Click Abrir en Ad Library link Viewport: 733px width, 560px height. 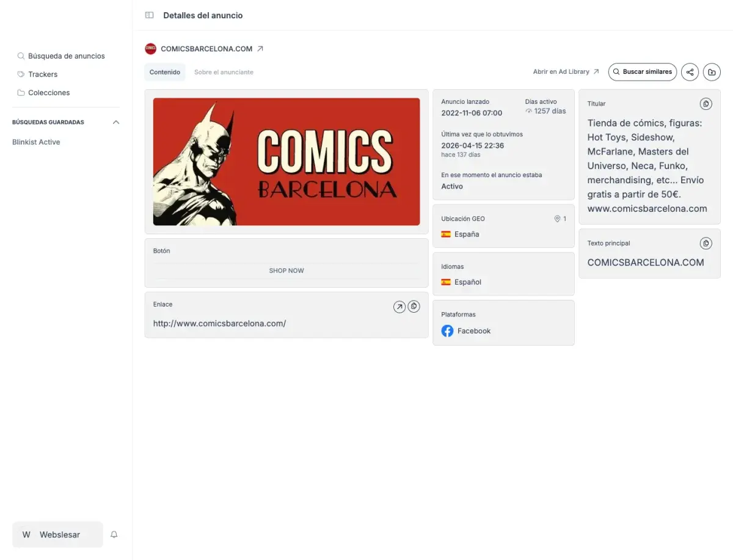pos(566,72)
